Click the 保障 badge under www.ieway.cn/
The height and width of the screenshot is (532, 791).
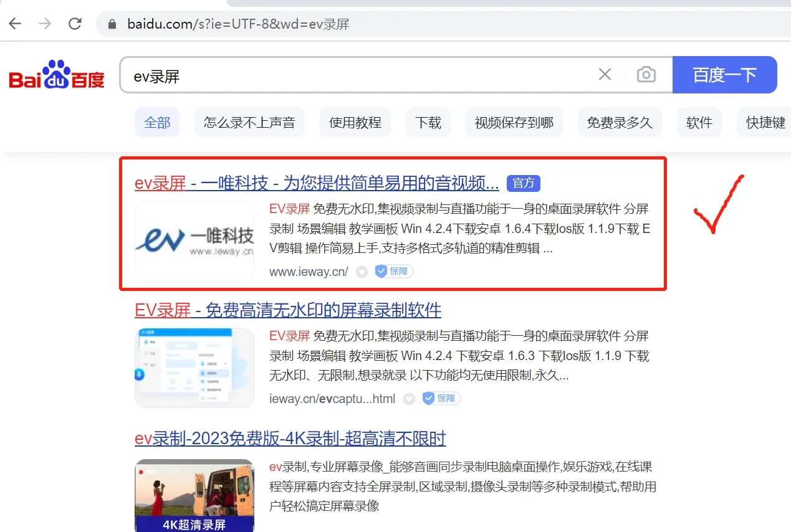click(x=394, y=272)
